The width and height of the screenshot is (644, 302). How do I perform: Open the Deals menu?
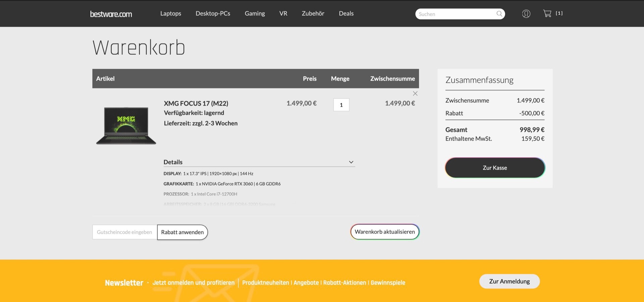346,13
